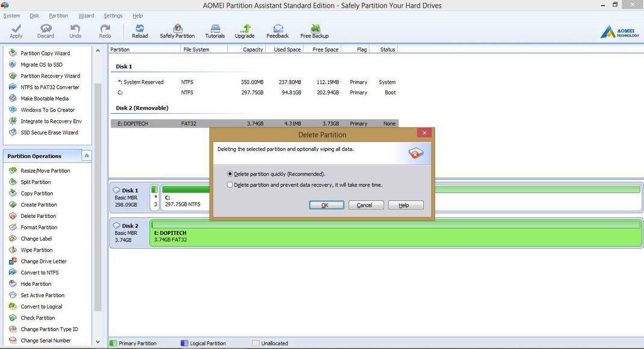The width and height of the screenshot is (644, 349).
Task: Collapse the Partition Operations panel
Action: (x=86, y=155)
